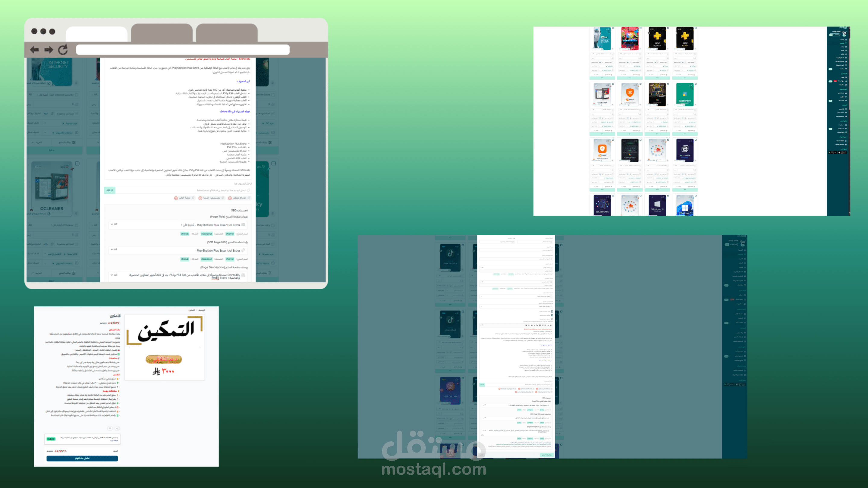Screen dimensions: 868x488
Task: Click the App Store badge in the sidebar
Action: (842, 152)
